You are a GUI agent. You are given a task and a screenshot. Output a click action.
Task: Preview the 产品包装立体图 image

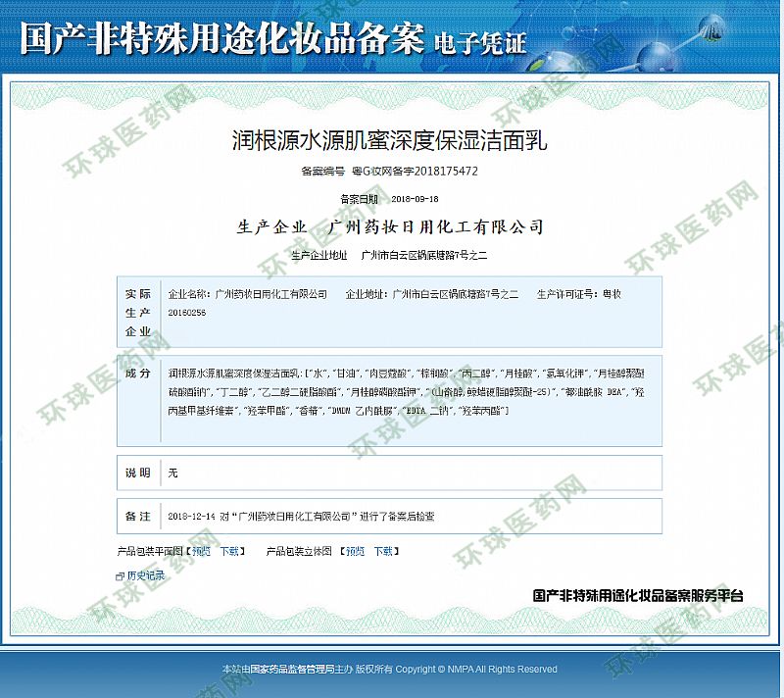point(355,552)
